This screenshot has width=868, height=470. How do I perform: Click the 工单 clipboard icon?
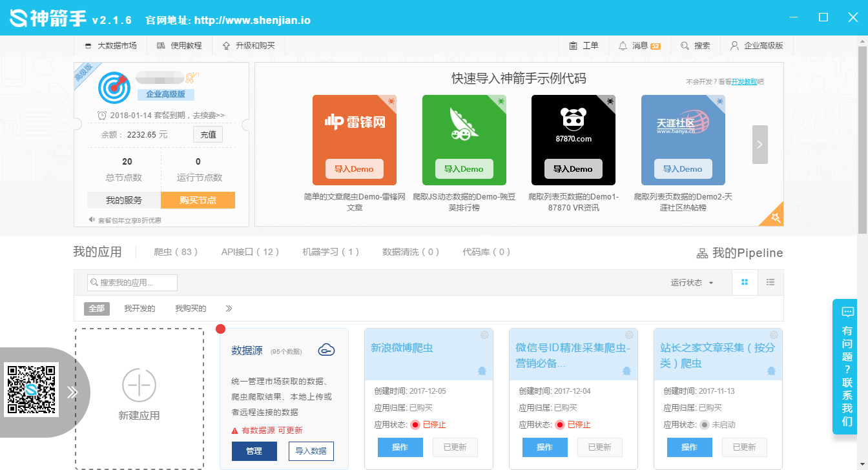(573, 46)
